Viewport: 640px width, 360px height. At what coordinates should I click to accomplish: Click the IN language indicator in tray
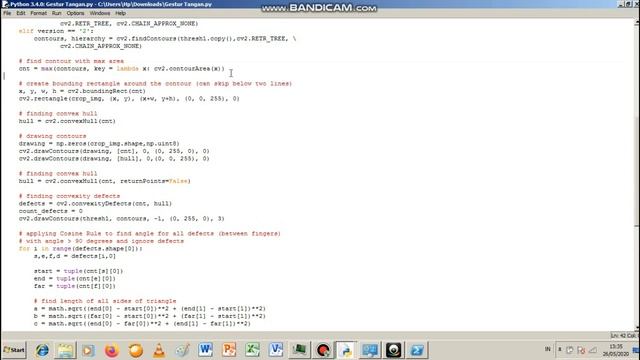coord(548,349)
